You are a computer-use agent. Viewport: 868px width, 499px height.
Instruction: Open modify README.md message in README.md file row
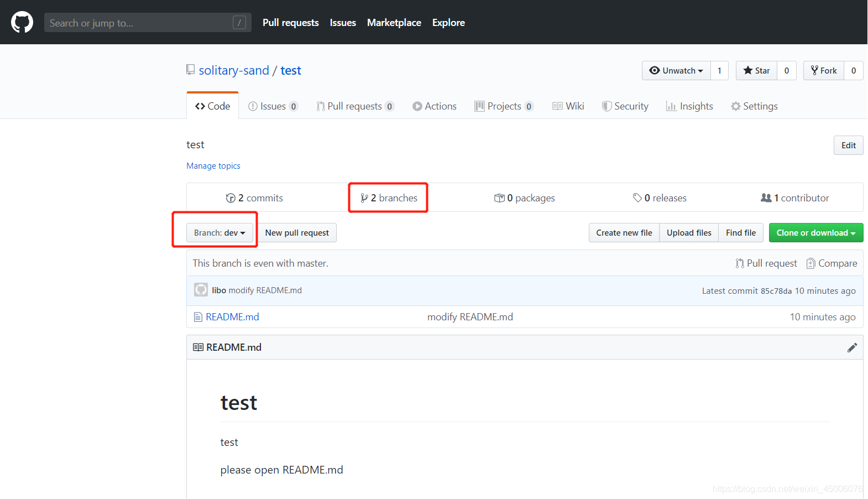coord(470,317)
